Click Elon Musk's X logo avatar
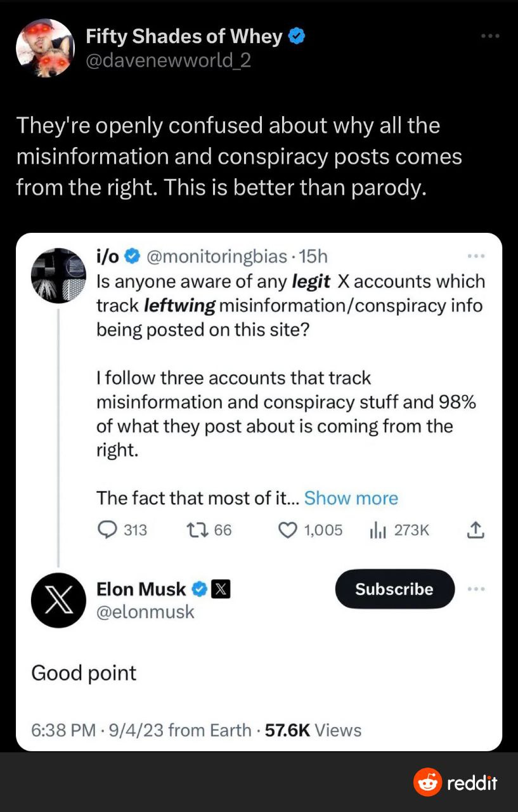 coord(58,600)
